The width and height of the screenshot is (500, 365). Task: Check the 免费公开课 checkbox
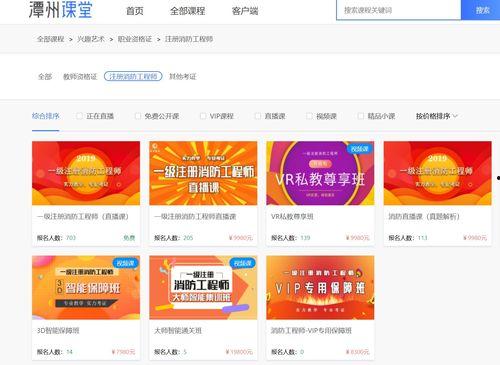coord(138,116)
